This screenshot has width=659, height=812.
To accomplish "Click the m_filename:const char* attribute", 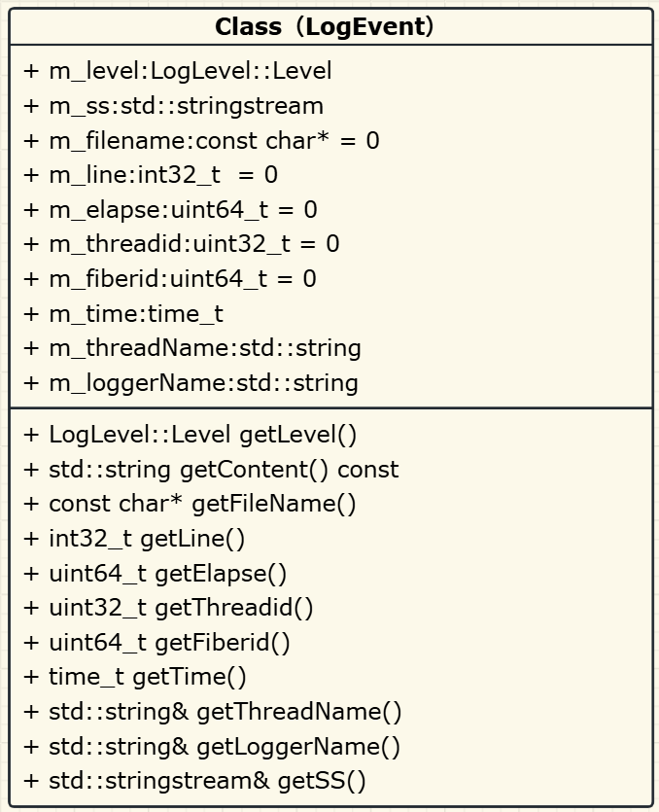I will point(201,141).
